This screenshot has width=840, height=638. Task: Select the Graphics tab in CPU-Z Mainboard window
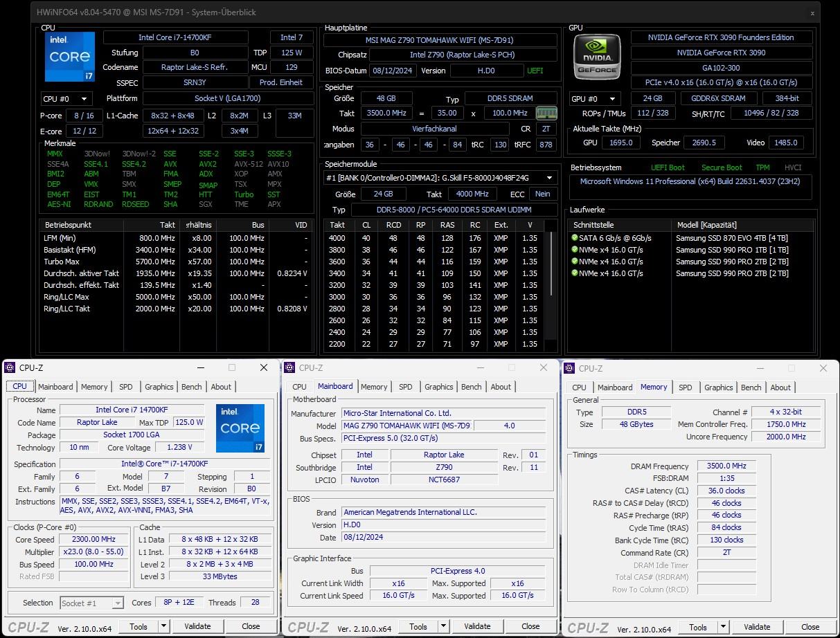439,387
